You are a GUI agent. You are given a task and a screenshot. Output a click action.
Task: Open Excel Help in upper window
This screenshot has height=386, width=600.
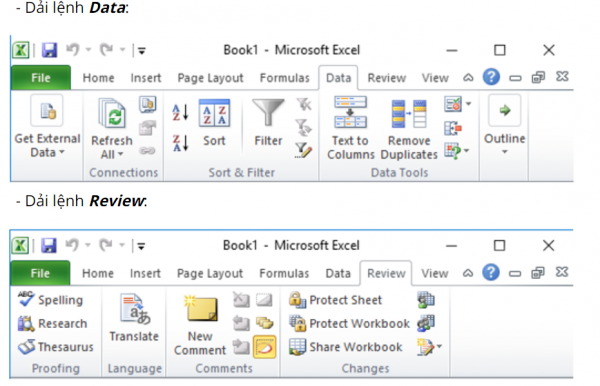coord(491,77)
